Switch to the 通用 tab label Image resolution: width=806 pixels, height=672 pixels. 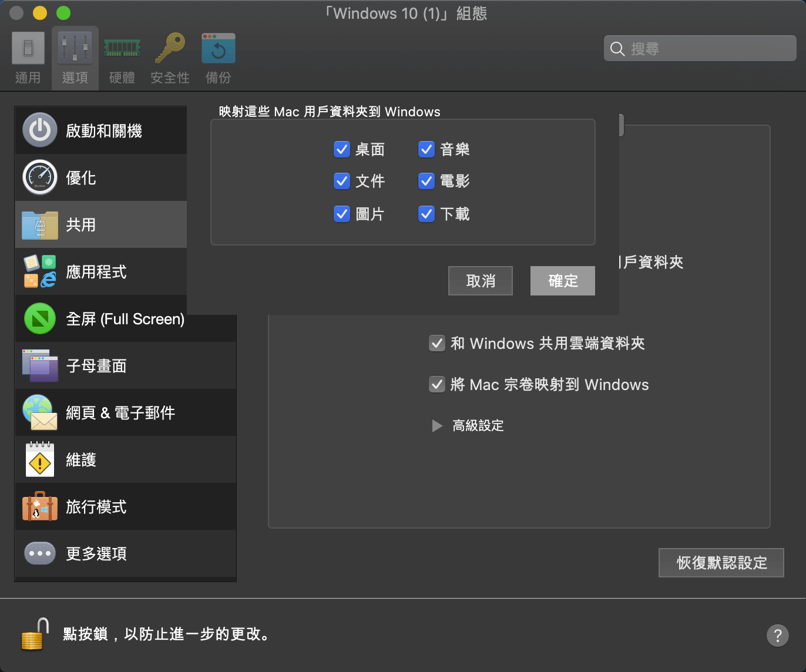28,78
